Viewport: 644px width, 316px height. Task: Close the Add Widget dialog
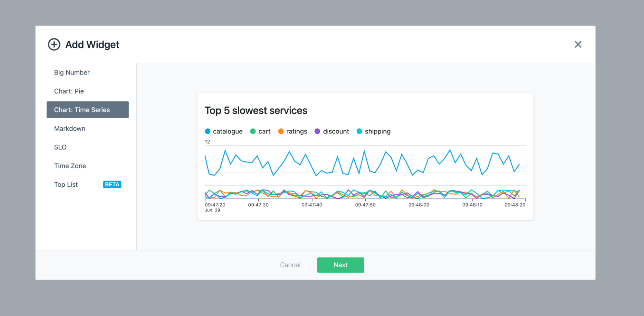(578, 44)
